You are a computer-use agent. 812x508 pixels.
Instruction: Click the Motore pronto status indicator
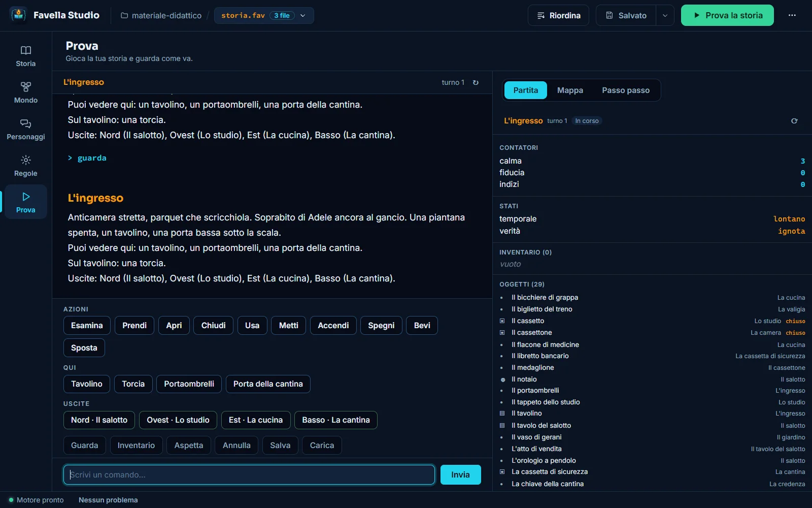(36, 500)
